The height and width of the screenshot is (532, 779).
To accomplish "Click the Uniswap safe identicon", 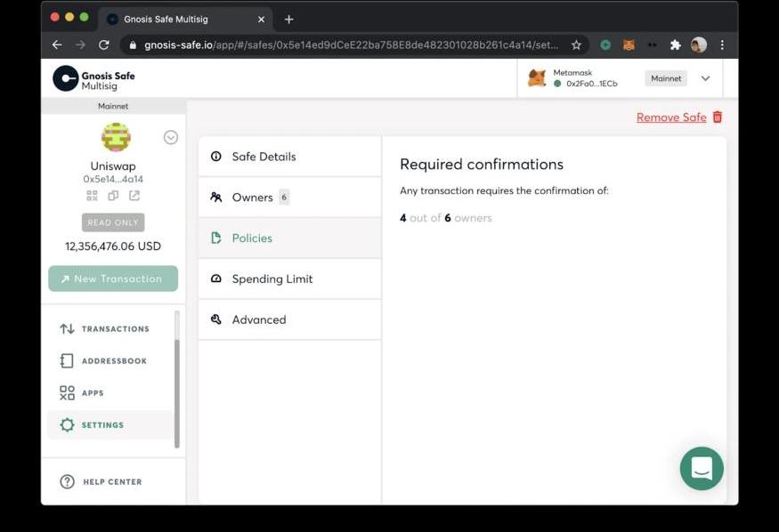I will pyautogui.click(x=116, y=137).
